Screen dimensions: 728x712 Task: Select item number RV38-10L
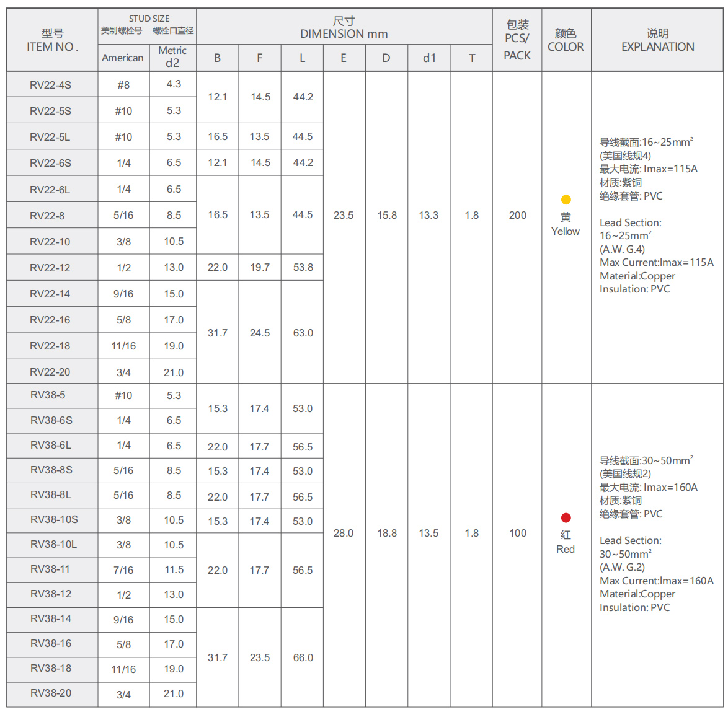tap(54, 544)
